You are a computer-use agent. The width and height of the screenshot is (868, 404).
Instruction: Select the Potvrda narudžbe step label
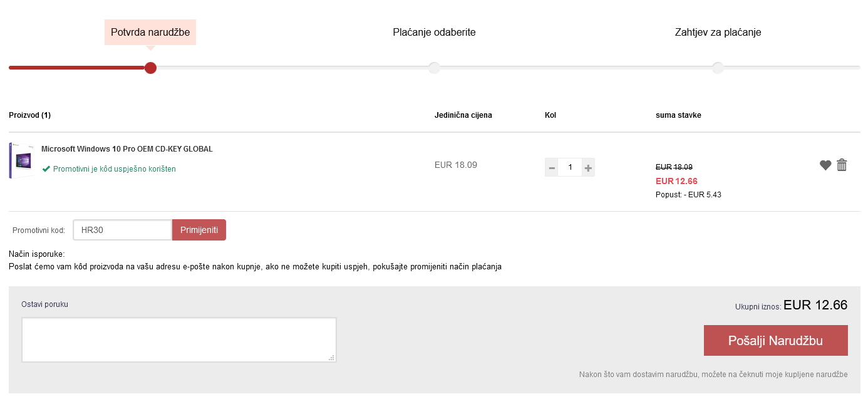click(x=150, y=32)
